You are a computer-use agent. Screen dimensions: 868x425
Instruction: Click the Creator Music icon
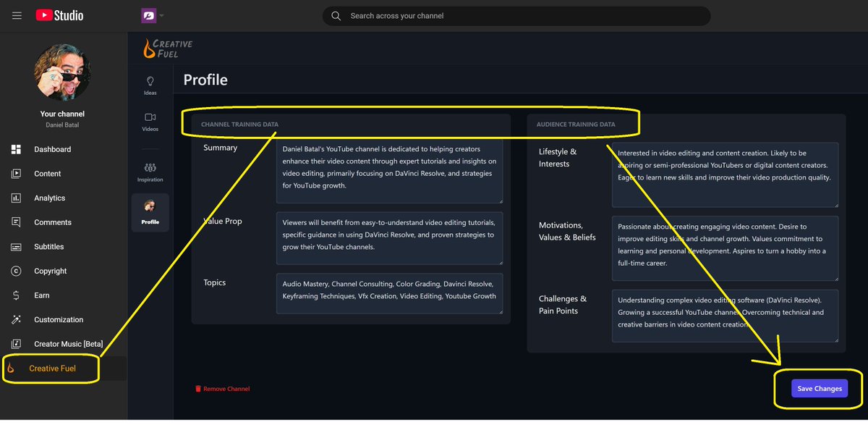point(16,344)
